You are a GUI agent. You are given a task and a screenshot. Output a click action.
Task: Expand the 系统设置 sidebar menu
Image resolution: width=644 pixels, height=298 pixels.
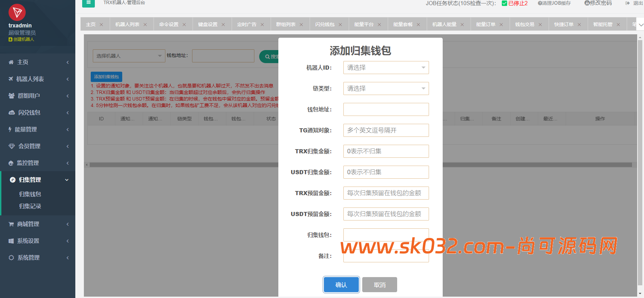tap(67, 241)
